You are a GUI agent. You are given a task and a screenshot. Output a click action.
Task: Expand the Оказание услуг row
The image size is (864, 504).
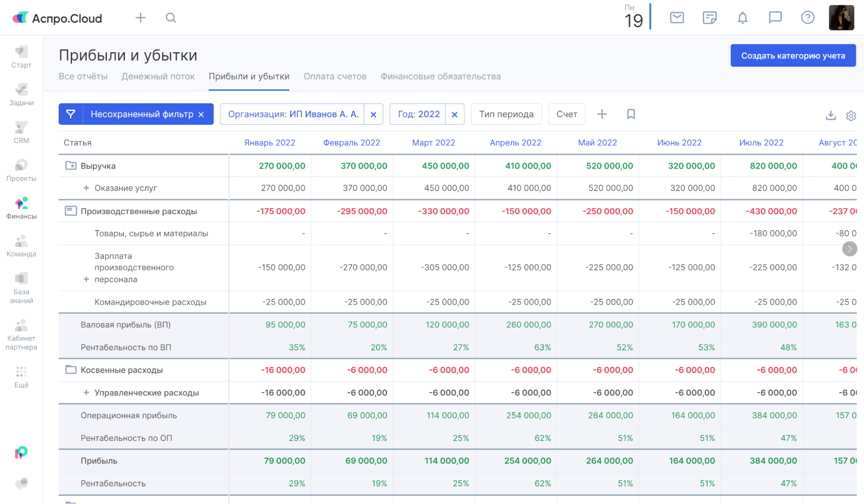pyautogui.click(x=86, y=188)
